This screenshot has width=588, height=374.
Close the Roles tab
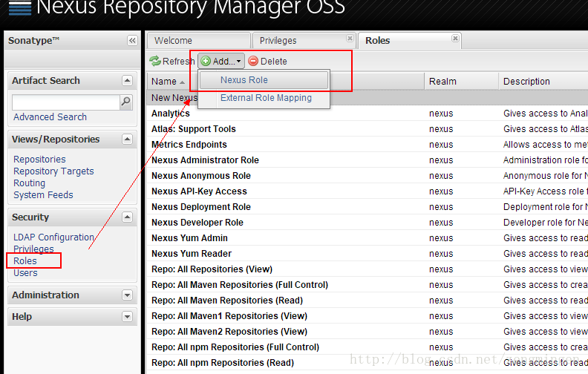pyautogui.click(x=455, y=39)
